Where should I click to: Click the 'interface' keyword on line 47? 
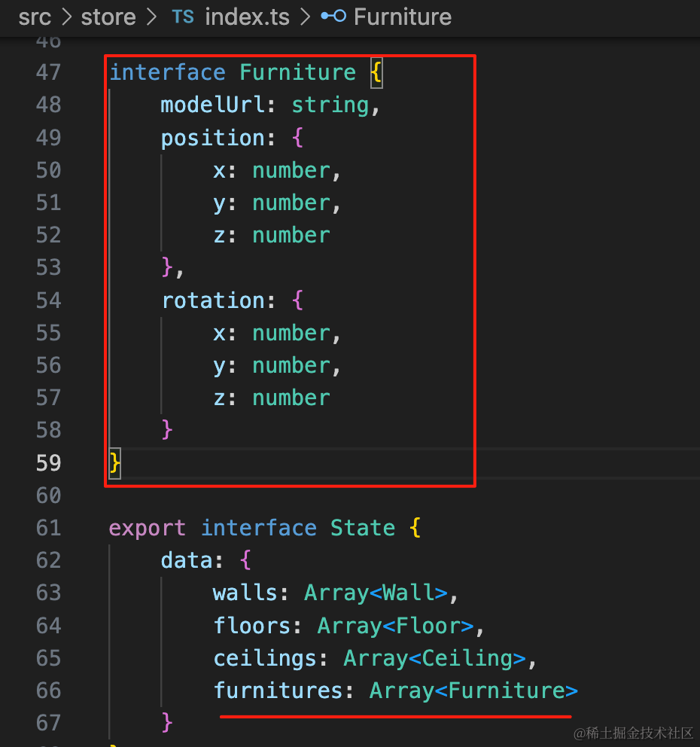[x=168, y=72]
